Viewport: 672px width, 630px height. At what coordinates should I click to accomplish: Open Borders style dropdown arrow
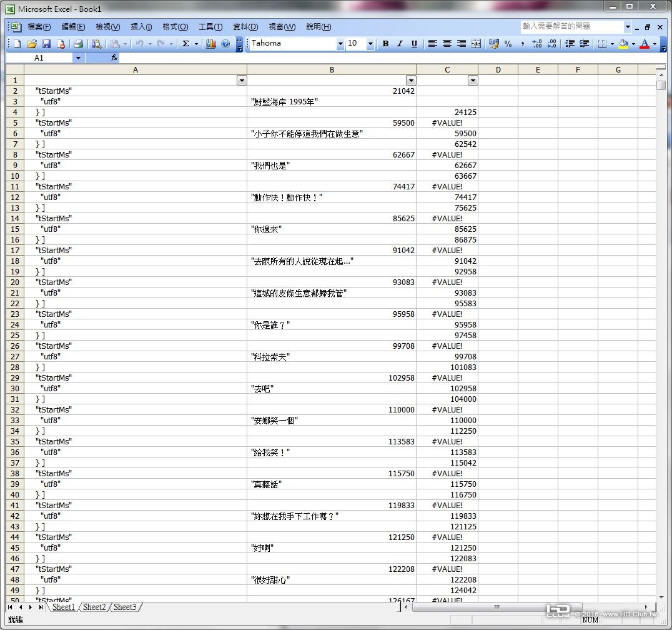612,44
